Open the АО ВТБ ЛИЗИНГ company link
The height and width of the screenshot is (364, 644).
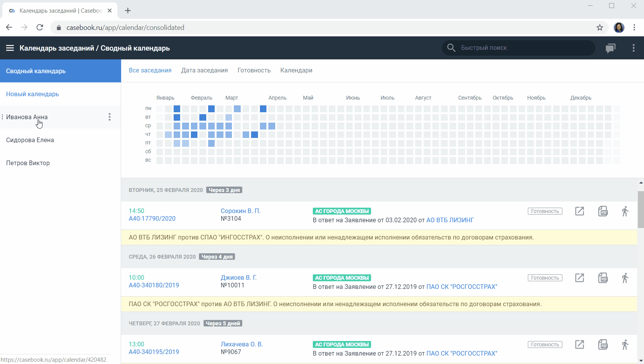click(450, 220)
